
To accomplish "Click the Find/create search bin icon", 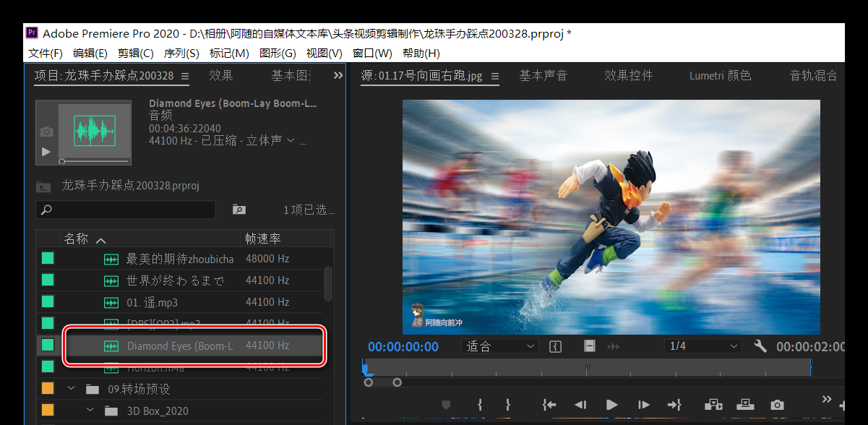I will pyautogui.click(x=239, y=210).
